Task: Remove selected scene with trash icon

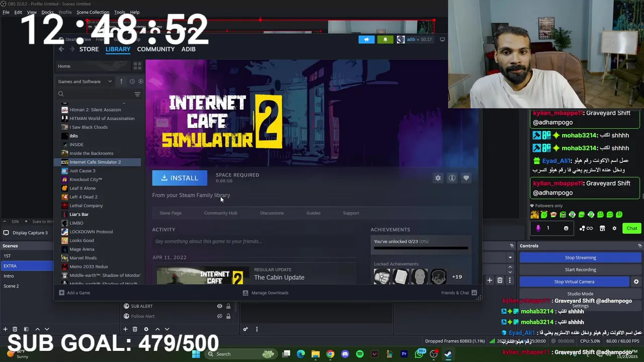Action: [15, 329]
